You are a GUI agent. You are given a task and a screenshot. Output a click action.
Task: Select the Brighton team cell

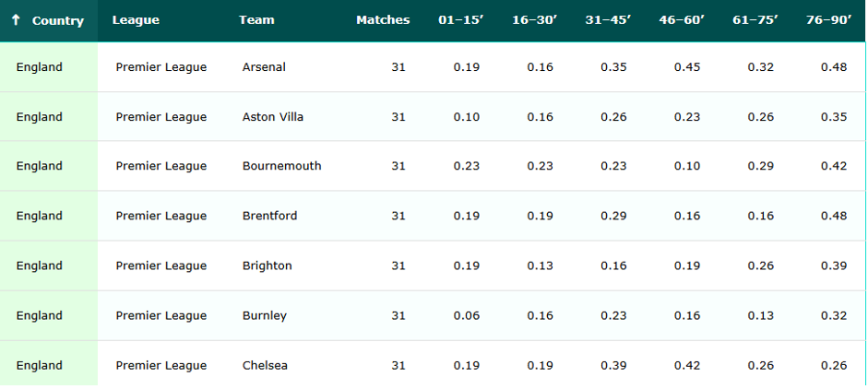tap(268, 265)
